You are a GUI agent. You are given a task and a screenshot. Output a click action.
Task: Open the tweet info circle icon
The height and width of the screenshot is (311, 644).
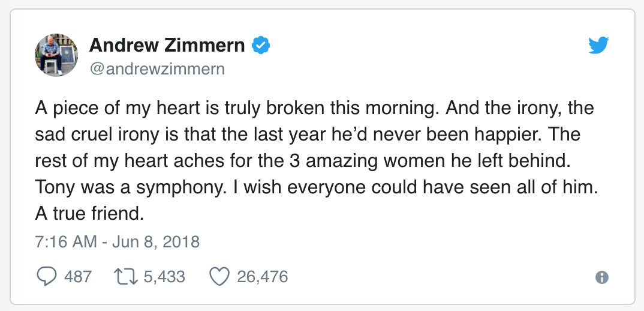pyautogui.click(x=601, y=277)
